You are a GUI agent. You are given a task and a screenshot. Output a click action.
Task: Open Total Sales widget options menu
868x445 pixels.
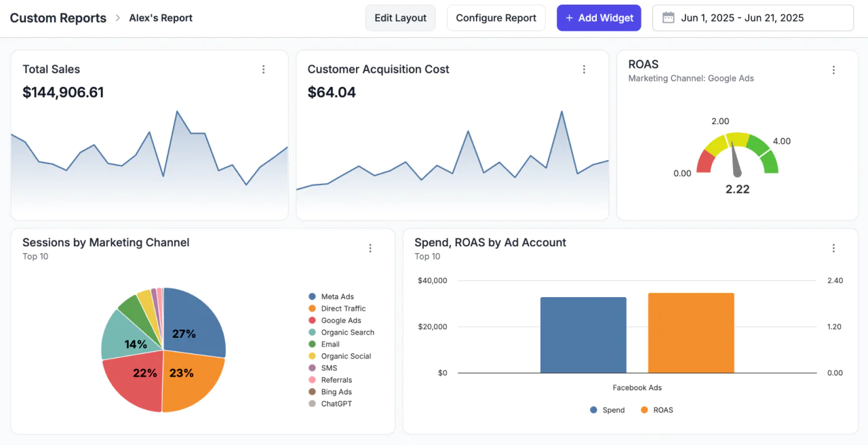pos(263,69)
